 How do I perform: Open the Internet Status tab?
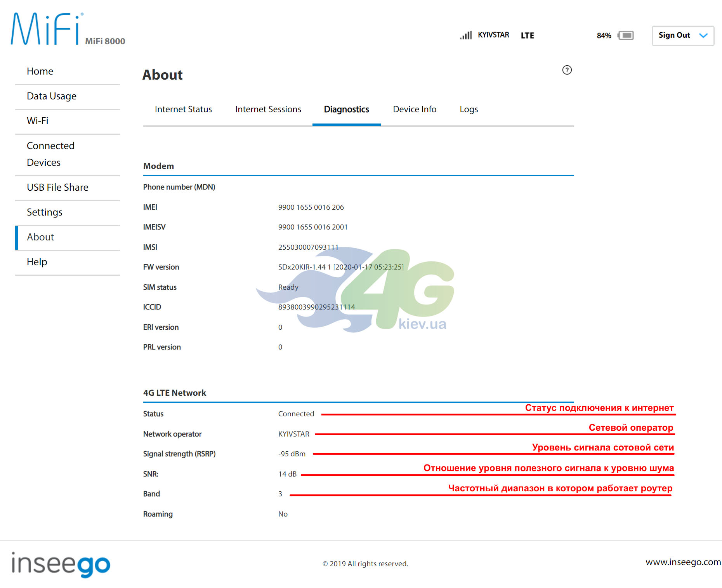(183, 110)
